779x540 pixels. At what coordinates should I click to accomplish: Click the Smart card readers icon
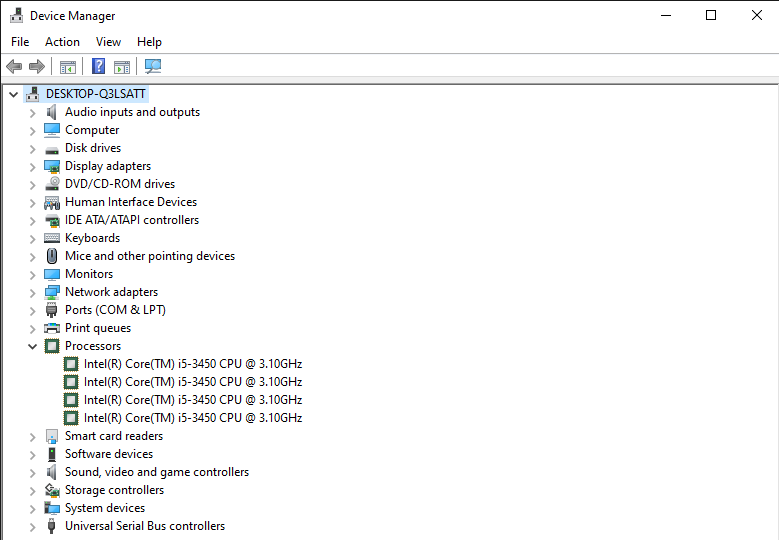(52, 436)
